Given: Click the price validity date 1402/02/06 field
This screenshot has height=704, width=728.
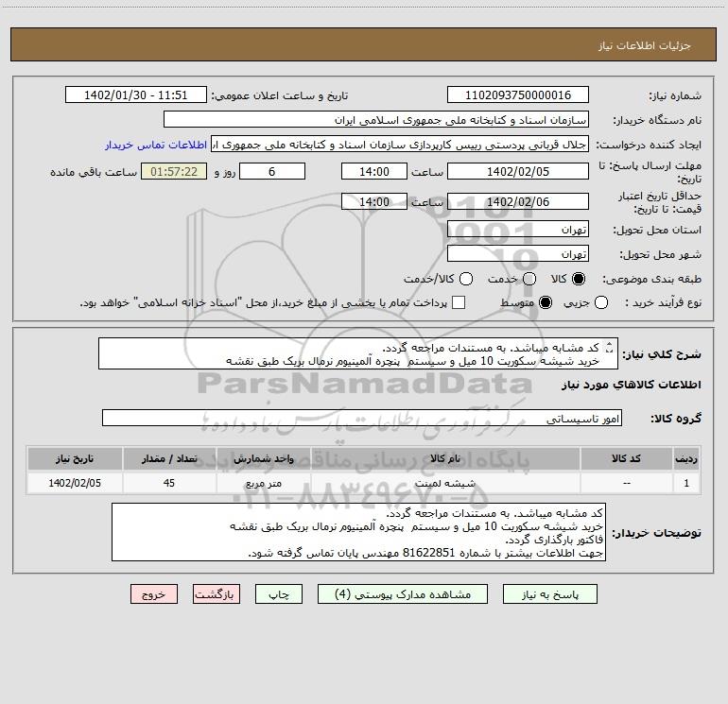Looking at the screenshot, I should pyautogui.click(x=518, y=201).
